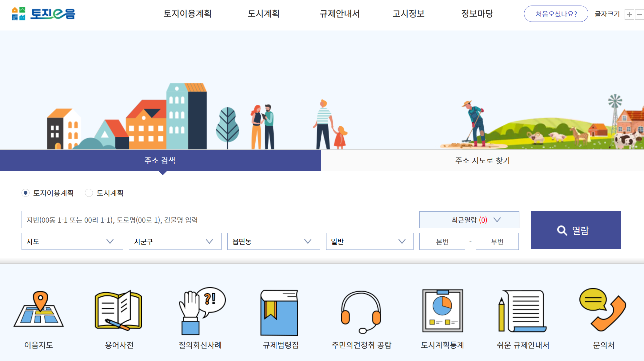644x361 pixels.
Task: Click the 처음오셨나요? button
Action: (556, 14)
